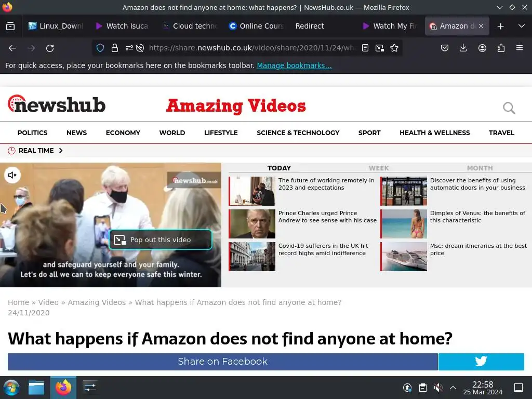Switch to the Cloud techno tab
Image resolution: width=532 pixels, height=399 pixels.
tap(189, 26)
